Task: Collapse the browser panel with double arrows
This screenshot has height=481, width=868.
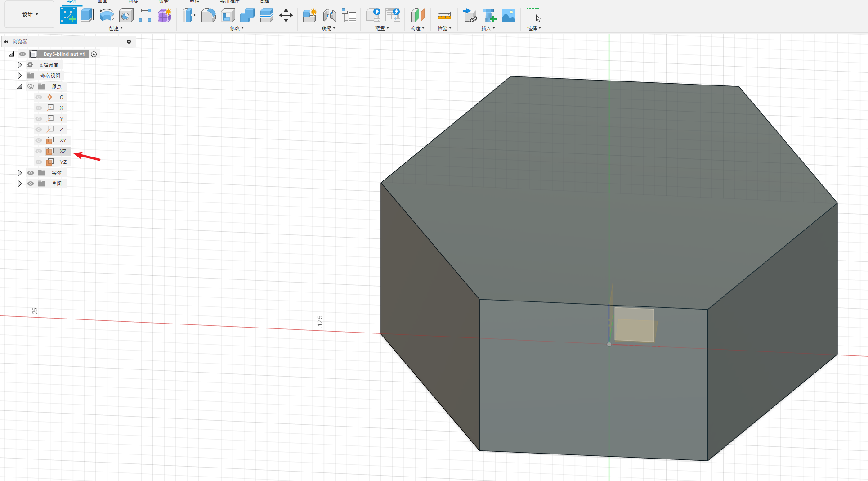Action: pyautogui.click(x=6, y=41)
